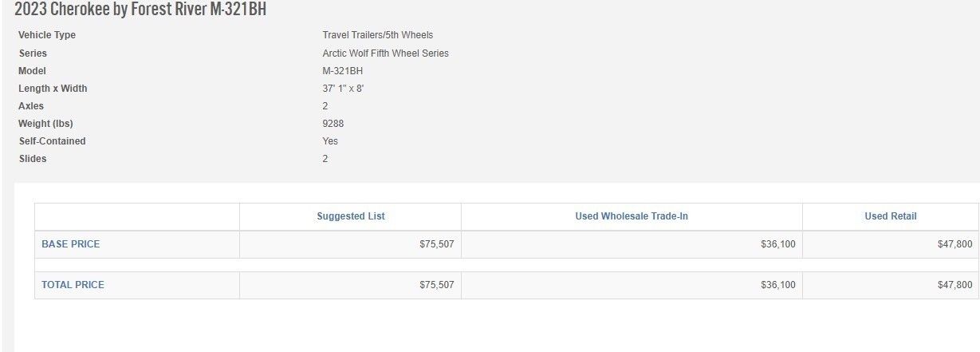
Task: Click total price wholesale trade-in $36,100 cell
Action: click(632, 285)
